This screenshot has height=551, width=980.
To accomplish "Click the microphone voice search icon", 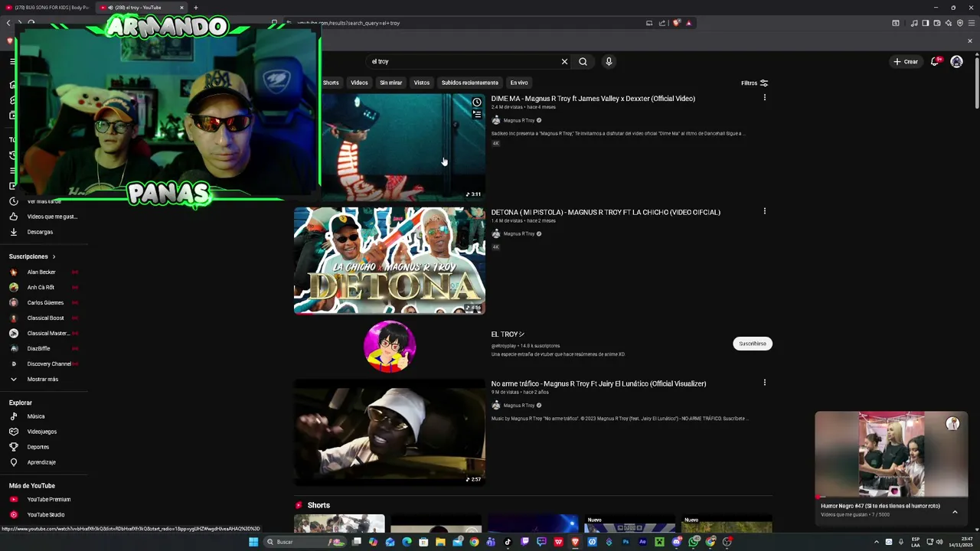I will 609,61.
